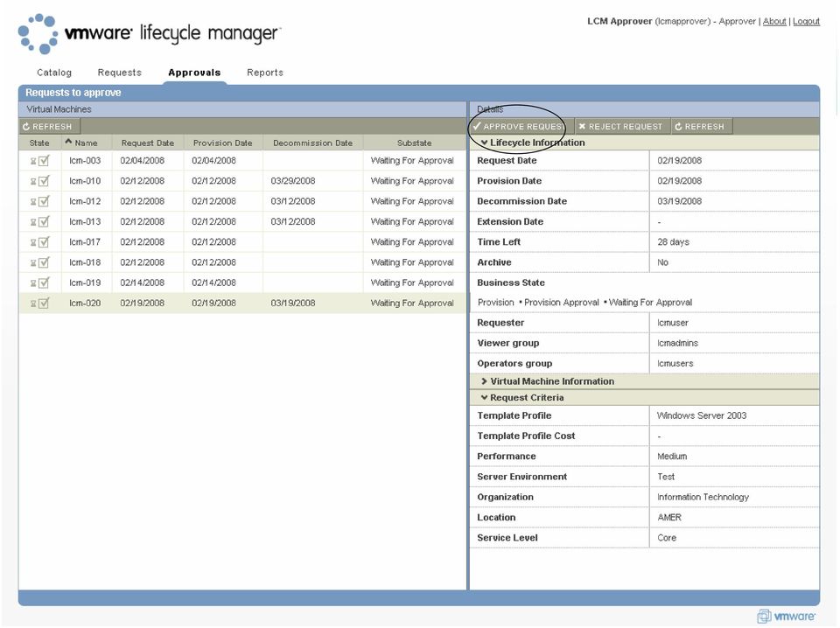The height and width of the screenshot is (628, 840).
Task: Select the lcm-017 name cell
Action: (85, 242)
